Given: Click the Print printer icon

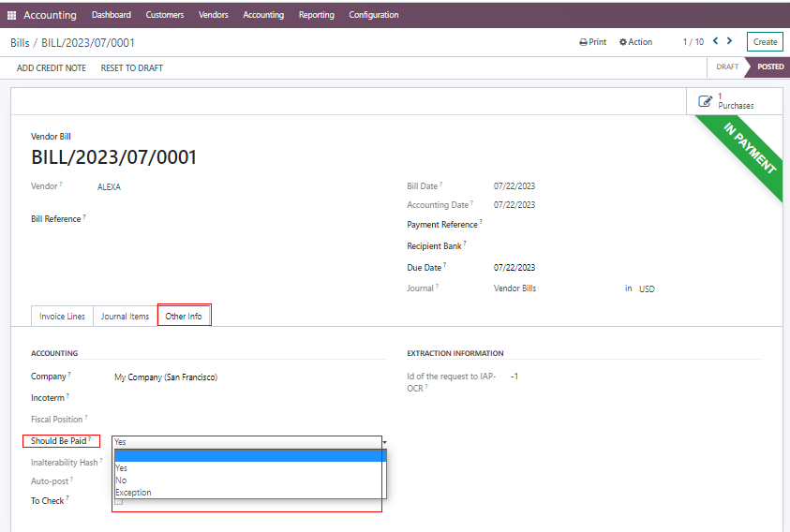Looking at the screenshot, I should pos(583,42).
